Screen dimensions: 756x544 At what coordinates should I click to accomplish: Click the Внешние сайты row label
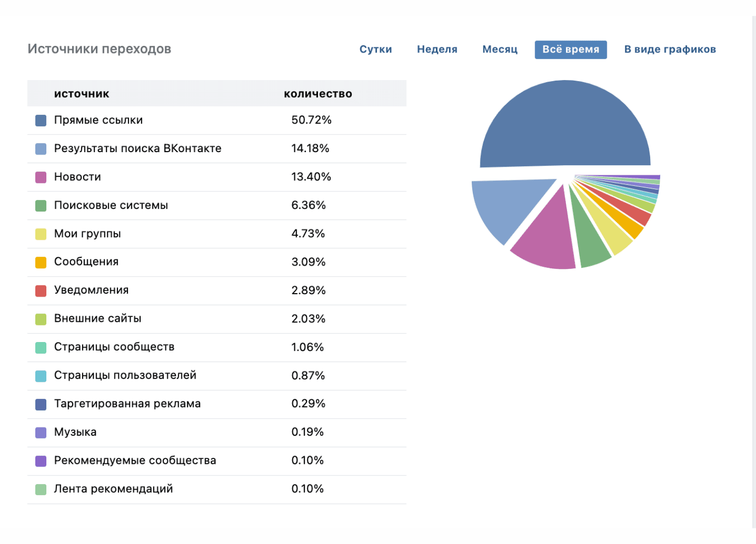pyautogui.click(x=97, y=319)
